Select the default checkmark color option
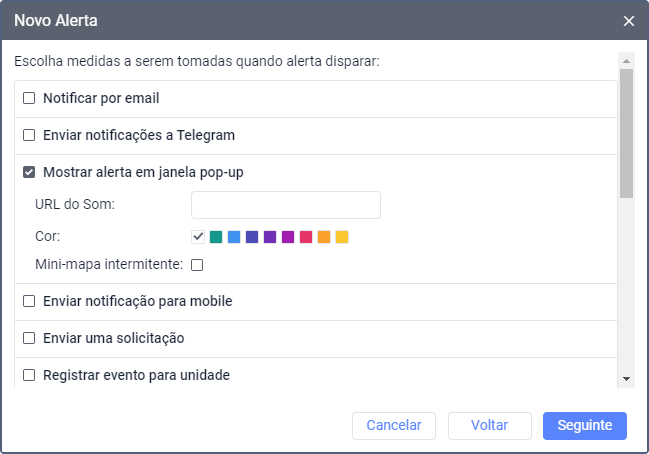Viewport: 649px width, 454px height. click(198, 237)
